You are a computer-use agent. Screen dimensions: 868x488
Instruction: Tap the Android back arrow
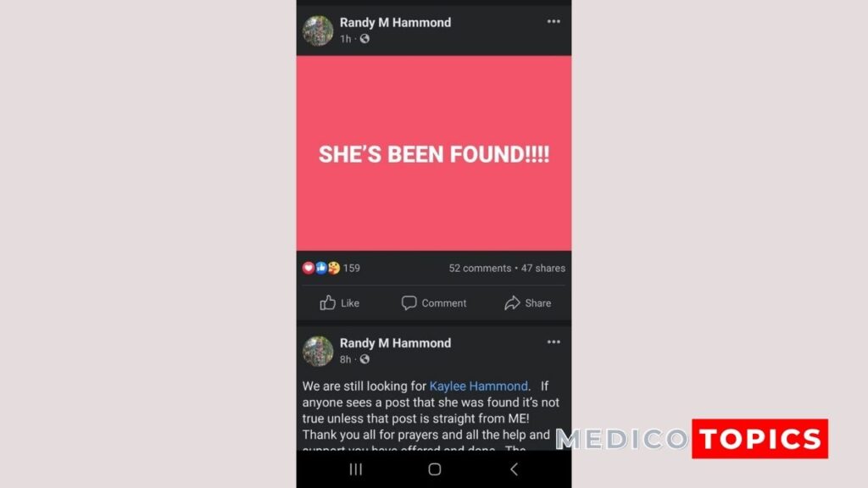pyautogui.click(x=514, y=469)
